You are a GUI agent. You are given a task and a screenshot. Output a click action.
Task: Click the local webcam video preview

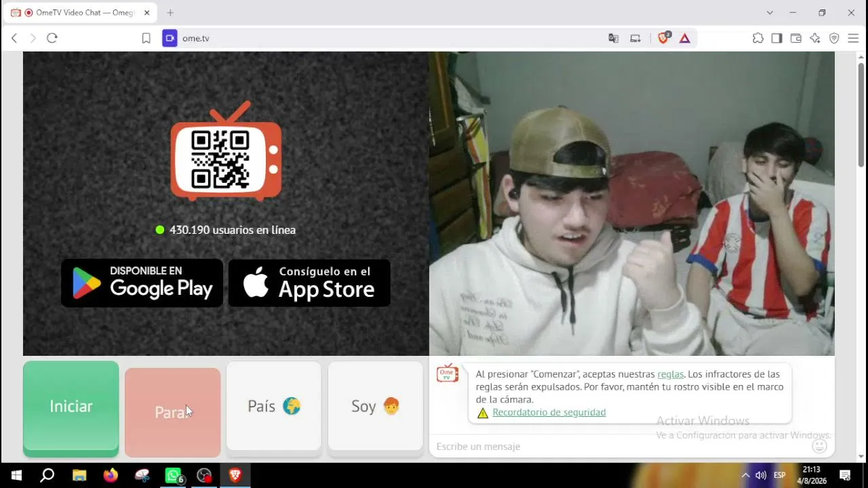pyautogui.click(x=632, y=204)
